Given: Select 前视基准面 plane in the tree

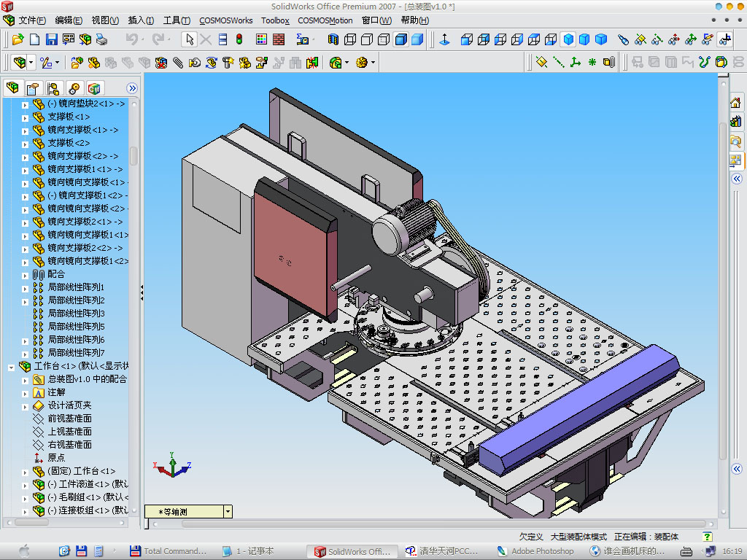Looking at the screenshot, I should [69, 418].
